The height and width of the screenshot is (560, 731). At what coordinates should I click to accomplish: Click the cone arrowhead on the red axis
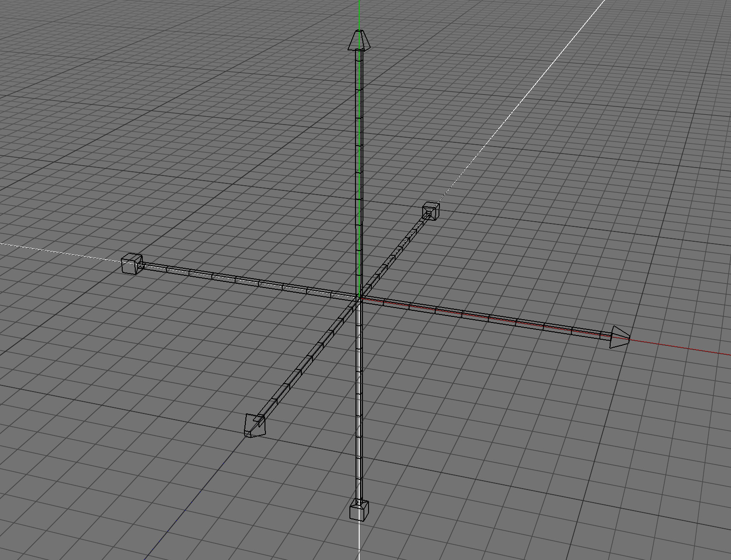pos(620,337)
